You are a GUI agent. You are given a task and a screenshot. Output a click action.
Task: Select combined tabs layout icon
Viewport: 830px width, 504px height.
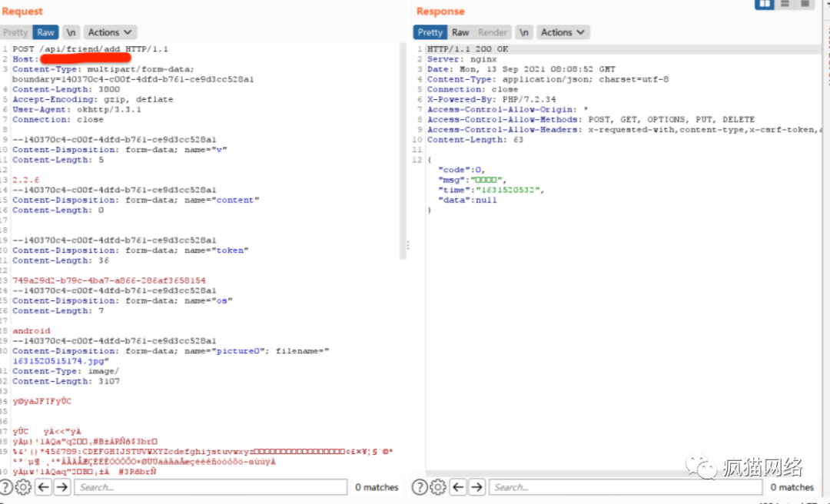(x=805, y=4)
